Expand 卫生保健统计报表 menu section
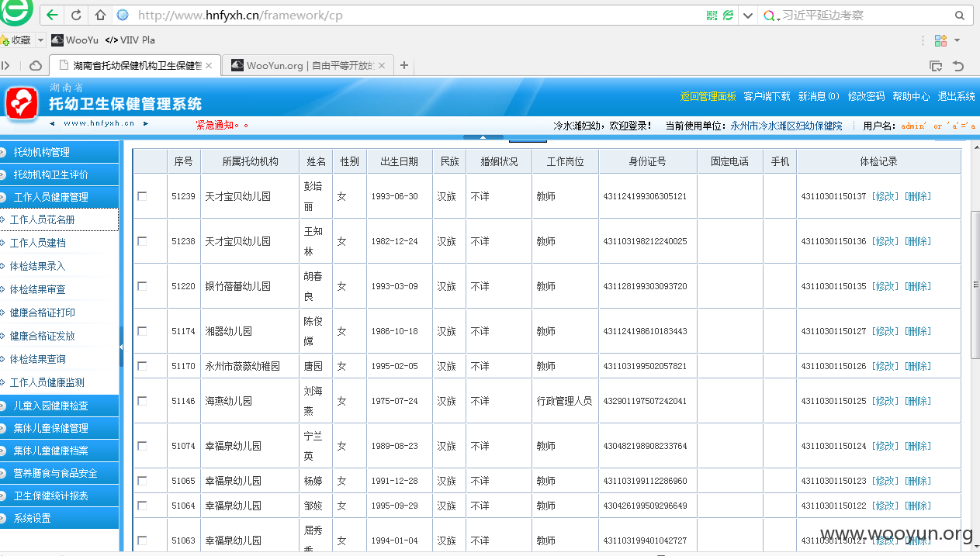Viewport: 980px width, 556px height. (60, 496)
